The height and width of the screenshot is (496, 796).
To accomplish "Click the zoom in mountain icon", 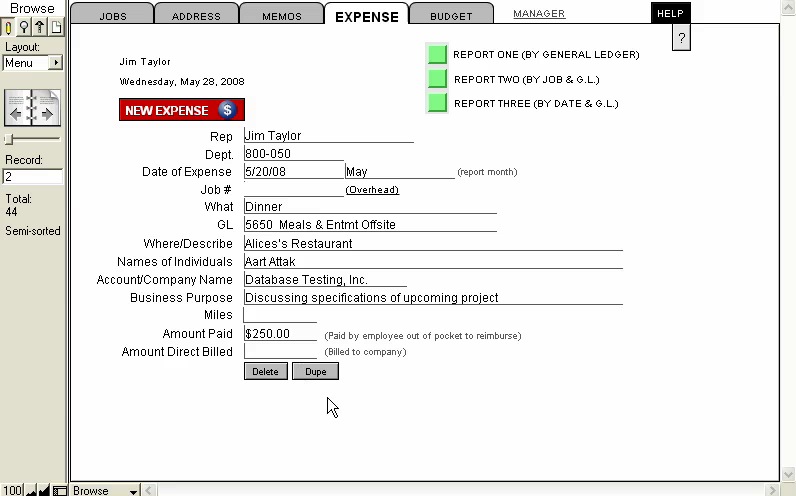I will 44,490.
